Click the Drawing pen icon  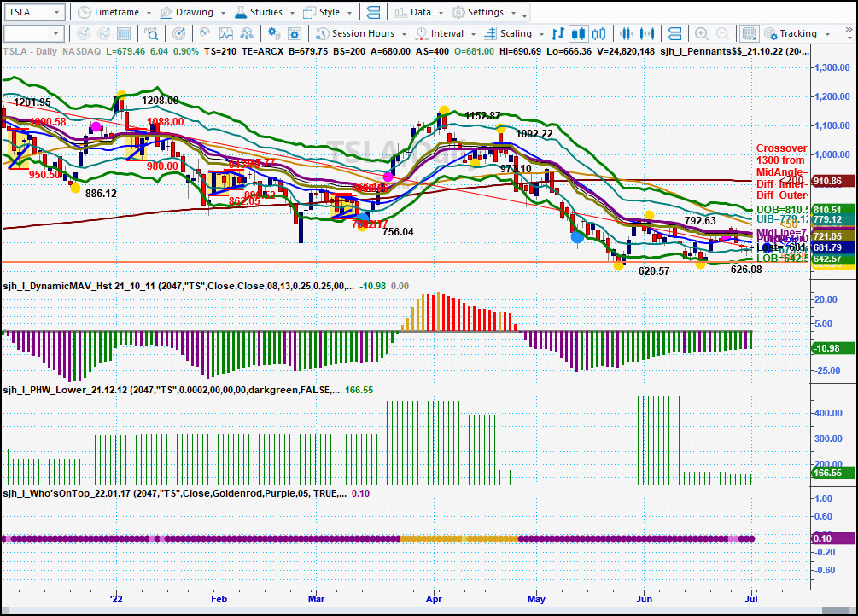point(166,12)
